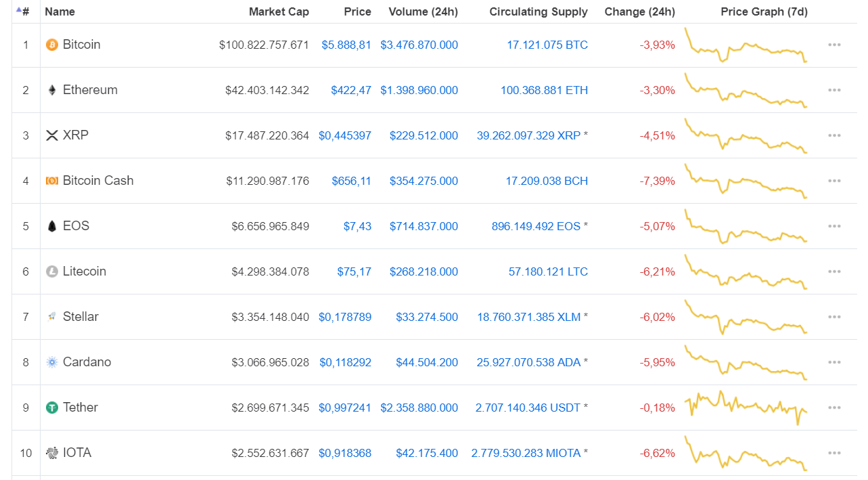The image size is (868, 480).
Task: Open Bitcoin's price link $5.888,81
Action: click(346, 45)
